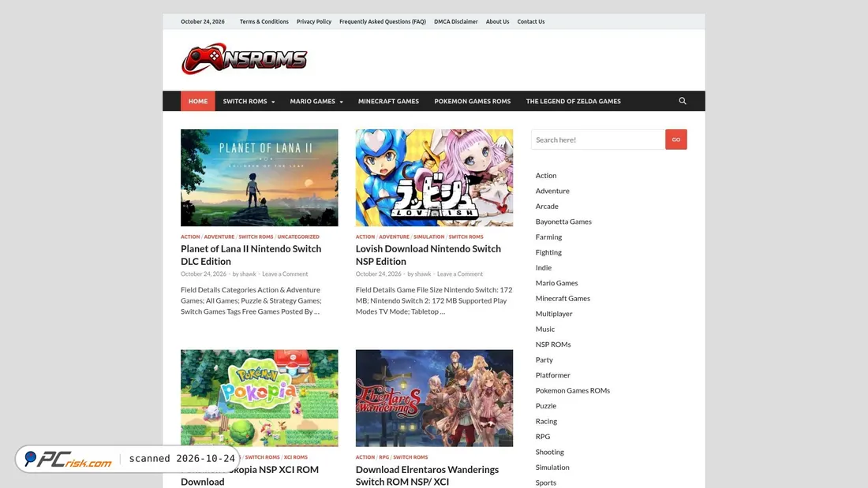Open the About Us link
Screen dimensions: 868x488
[497, 21]
